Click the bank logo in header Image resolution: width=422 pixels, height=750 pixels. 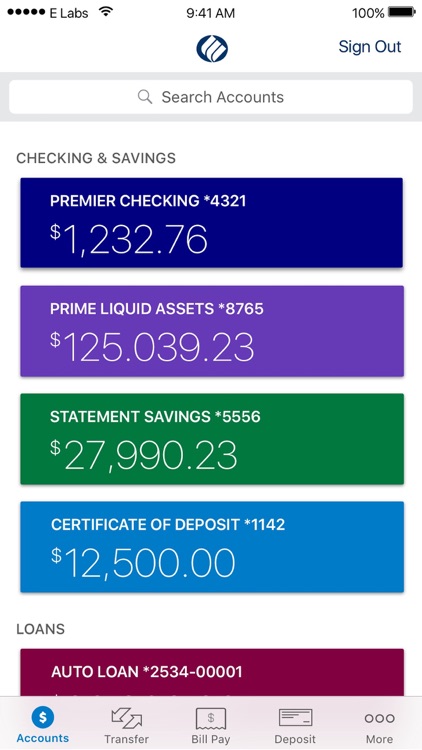pos(212,49)
